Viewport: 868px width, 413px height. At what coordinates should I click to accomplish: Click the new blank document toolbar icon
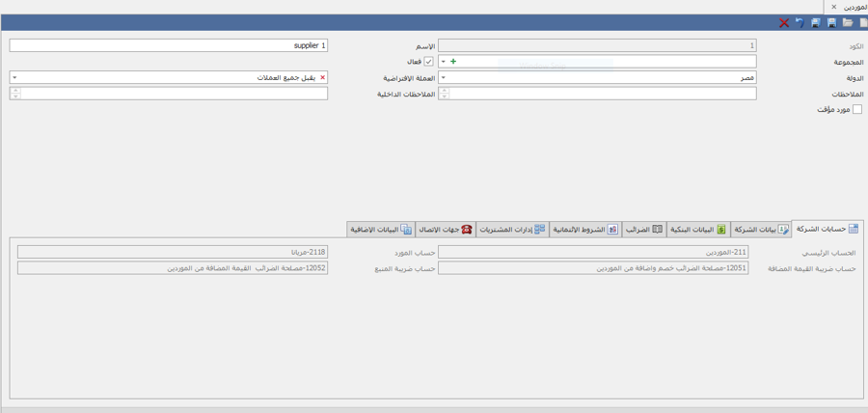pyautogui.click(x=863, y=23)
